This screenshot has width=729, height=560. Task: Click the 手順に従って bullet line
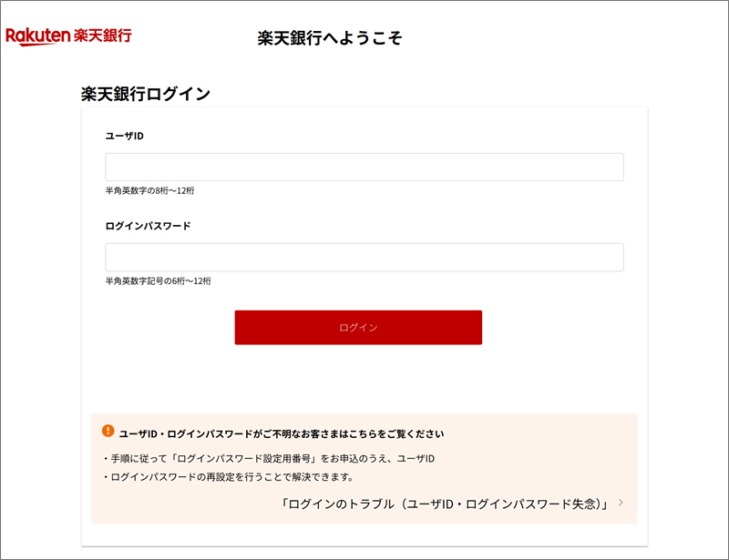pyautogui.click(x=269, y=459)
